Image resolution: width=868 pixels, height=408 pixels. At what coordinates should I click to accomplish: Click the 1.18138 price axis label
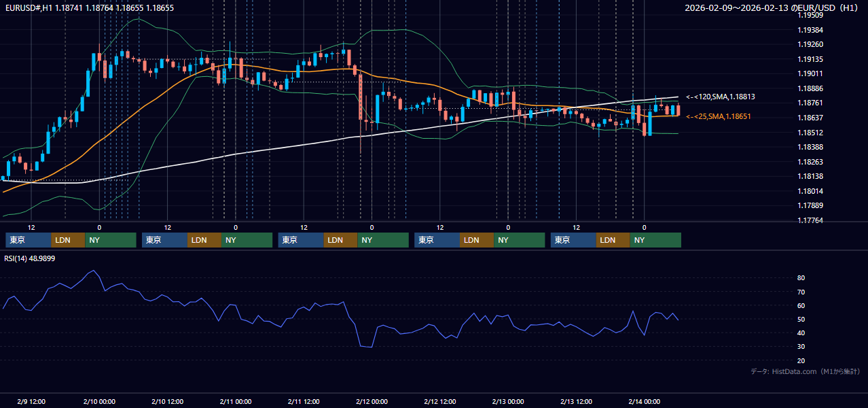810,176
